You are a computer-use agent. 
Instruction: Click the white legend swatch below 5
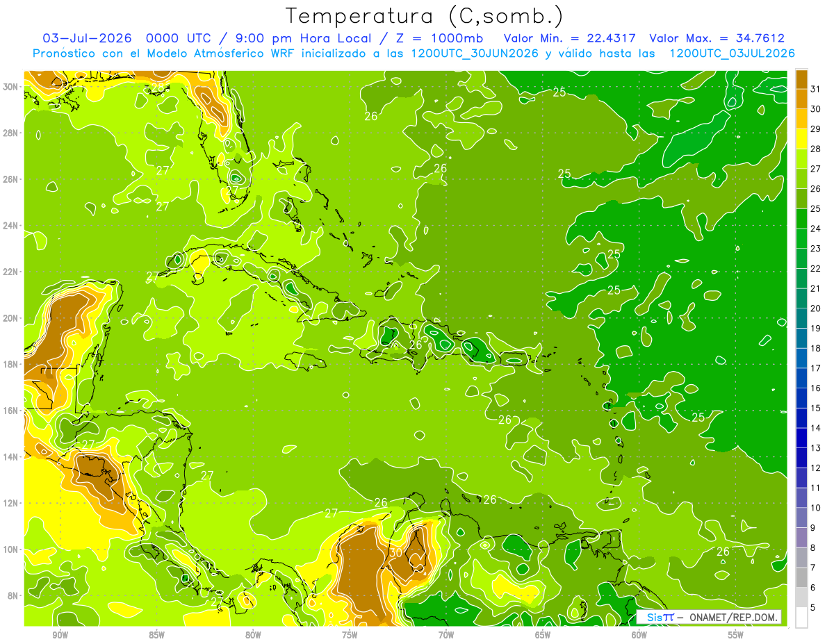pyautogui.click(x=802, y=618)
